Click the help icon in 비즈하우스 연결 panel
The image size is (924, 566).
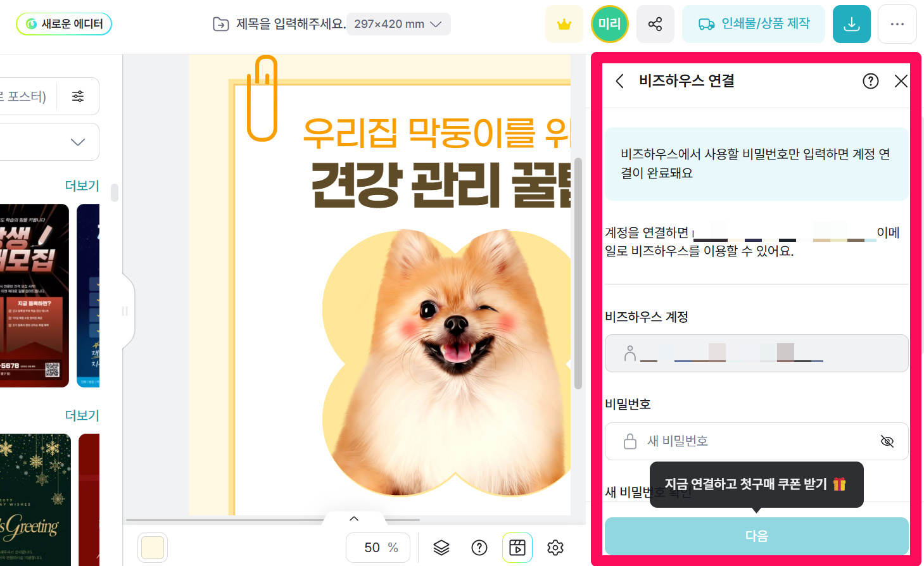(x=870, y=81)
